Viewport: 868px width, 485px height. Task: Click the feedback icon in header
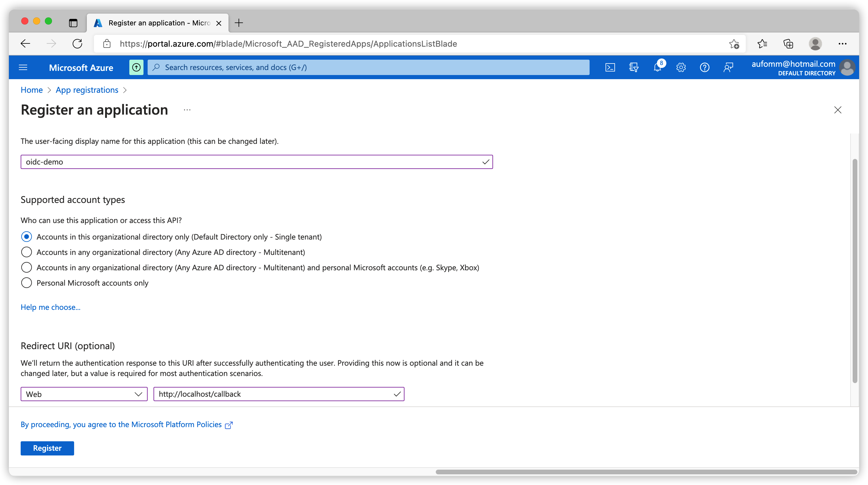728,67
